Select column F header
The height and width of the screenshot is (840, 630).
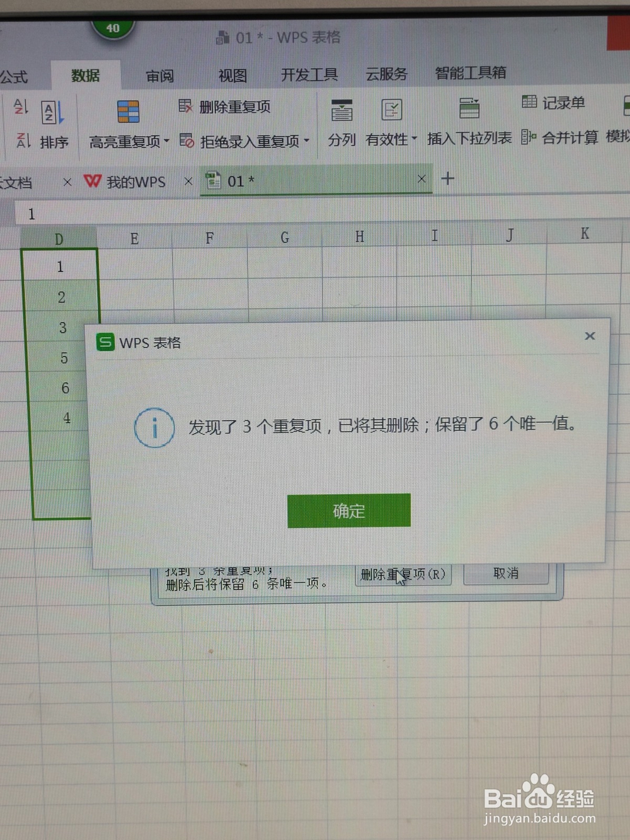[x=209, y=238]
